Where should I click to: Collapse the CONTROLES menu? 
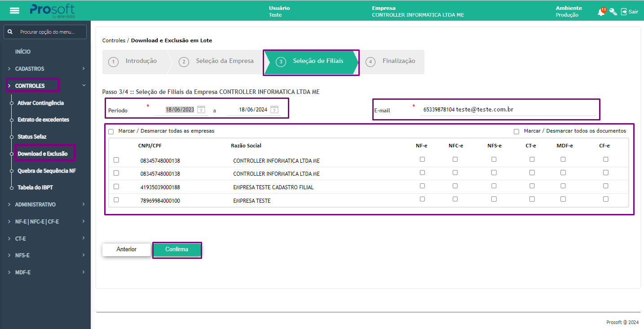tap(45, 85)
